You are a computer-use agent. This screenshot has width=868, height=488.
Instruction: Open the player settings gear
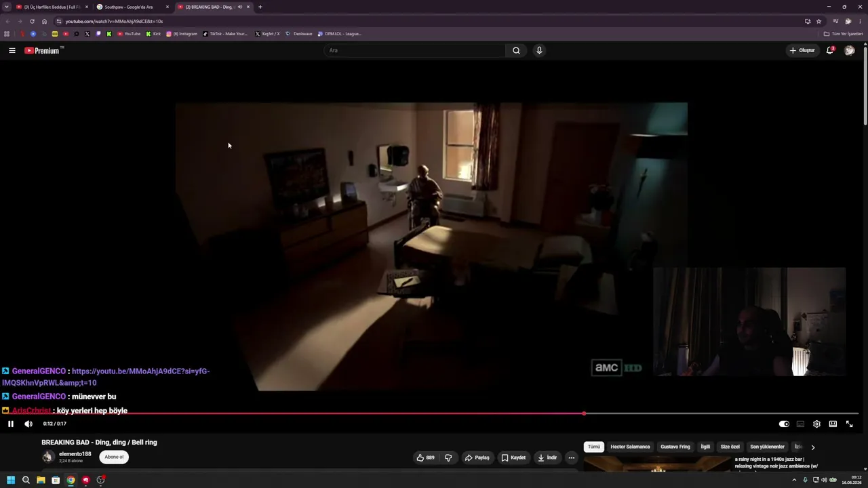(816, 424)
